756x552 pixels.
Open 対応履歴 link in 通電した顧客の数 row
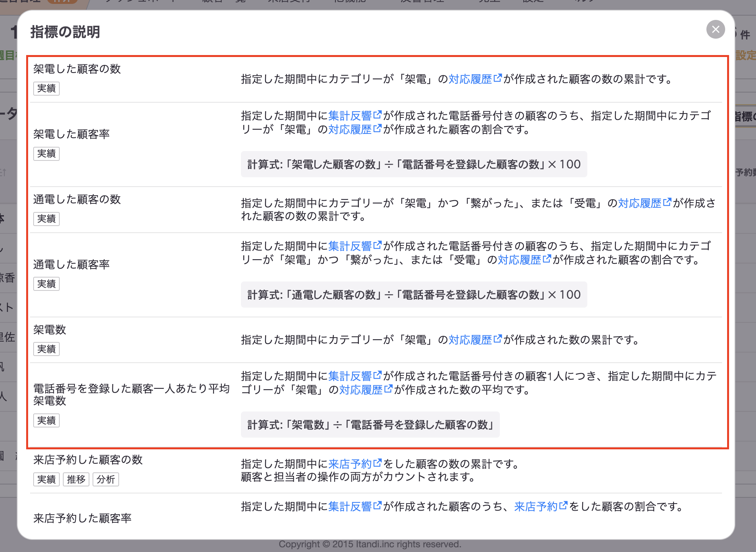pos(644,203)
